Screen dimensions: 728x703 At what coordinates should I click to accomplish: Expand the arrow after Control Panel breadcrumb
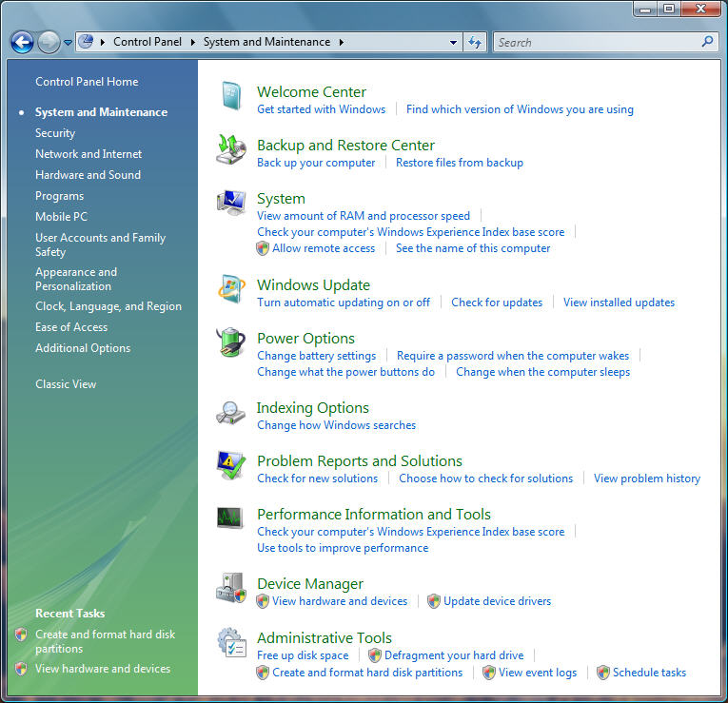(192, 42)
